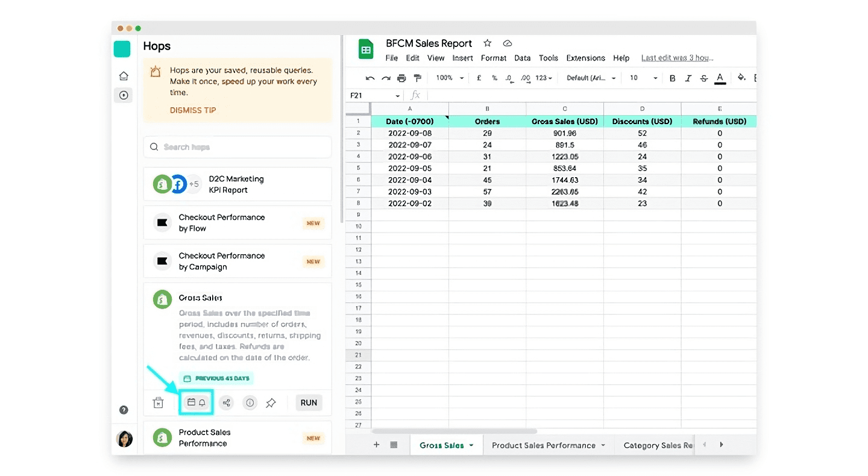Click the DISMISS TIP link
The width and height of the screenshot is (868, 476).
[193, 110]
